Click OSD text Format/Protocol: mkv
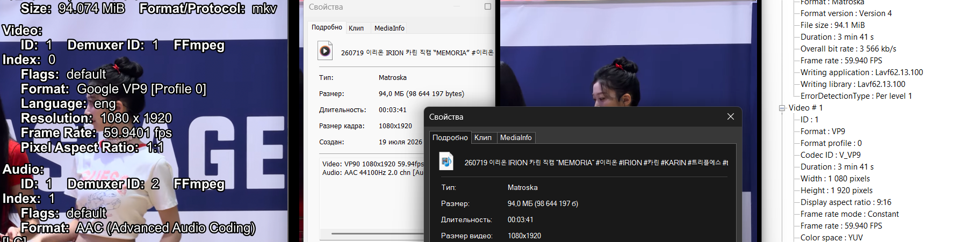 point(208,8)
